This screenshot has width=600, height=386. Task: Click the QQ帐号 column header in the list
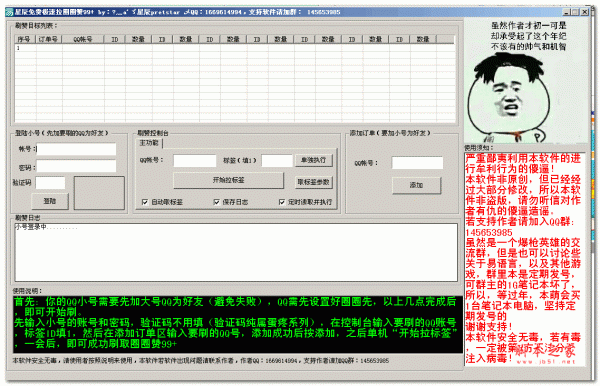(x=83, y=39)
